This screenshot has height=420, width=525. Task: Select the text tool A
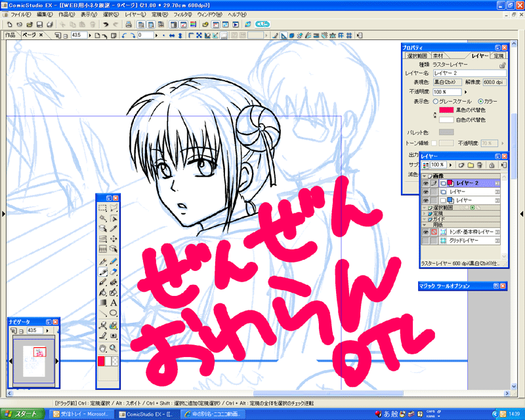(113, 303)
